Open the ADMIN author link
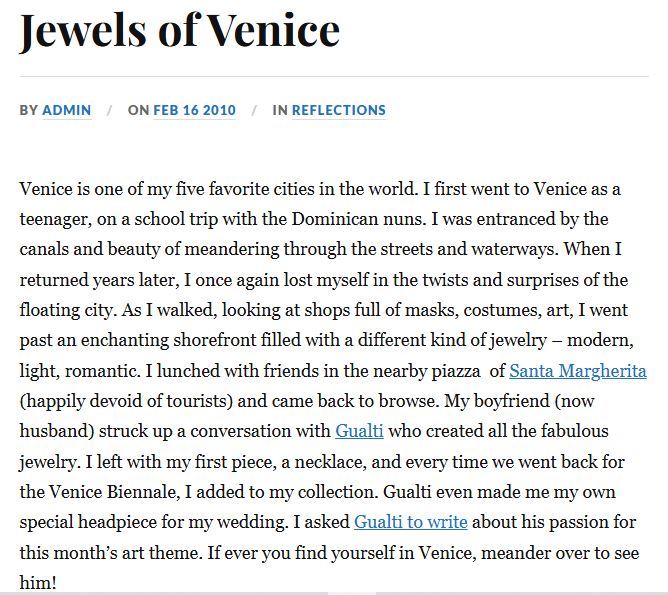 (67, 111)
